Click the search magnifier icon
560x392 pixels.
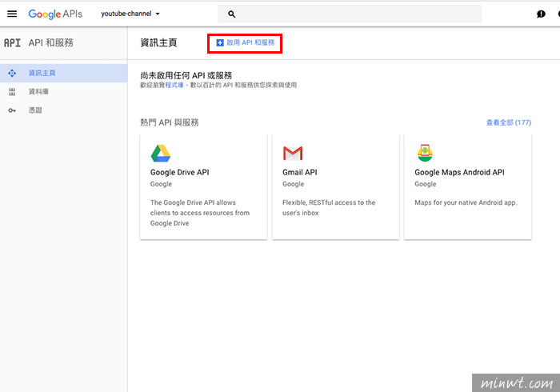point(231,14)
